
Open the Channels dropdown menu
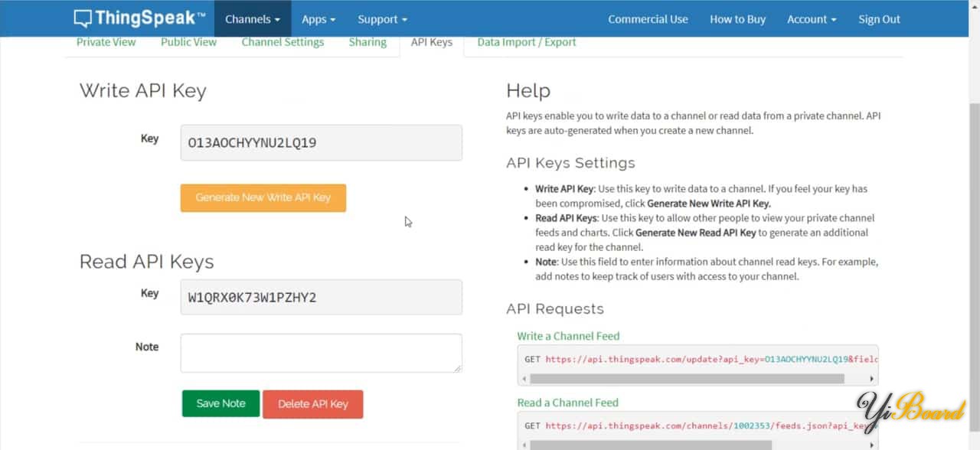click(253, 19)
